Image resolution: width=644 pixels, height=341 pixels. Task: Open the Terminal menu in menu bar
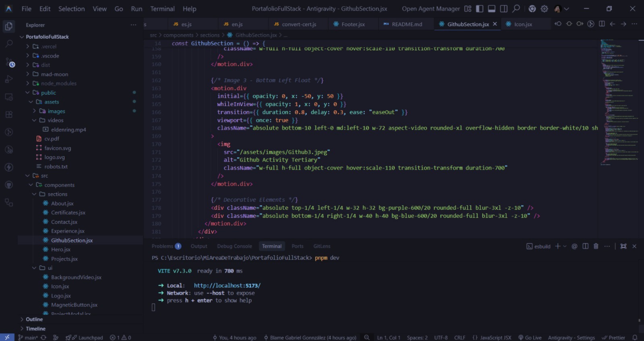[x=162, y=9]
